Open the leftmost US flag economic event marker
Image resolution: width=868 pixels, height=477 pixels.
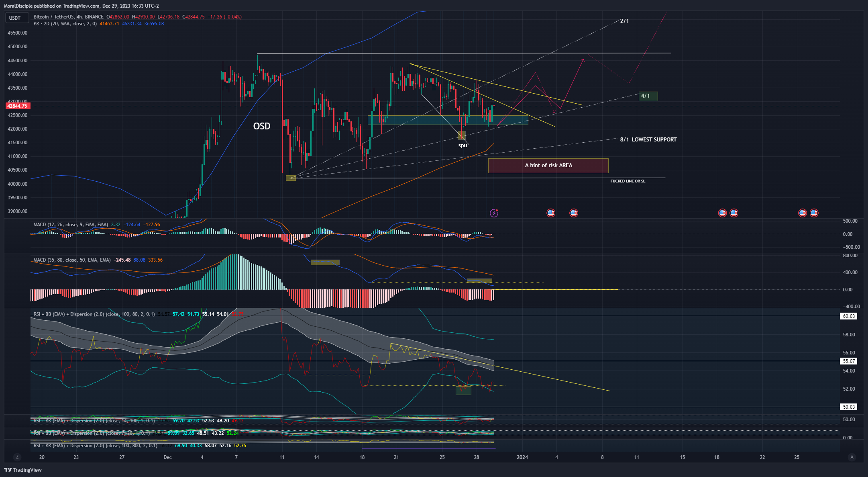(551, 213)
